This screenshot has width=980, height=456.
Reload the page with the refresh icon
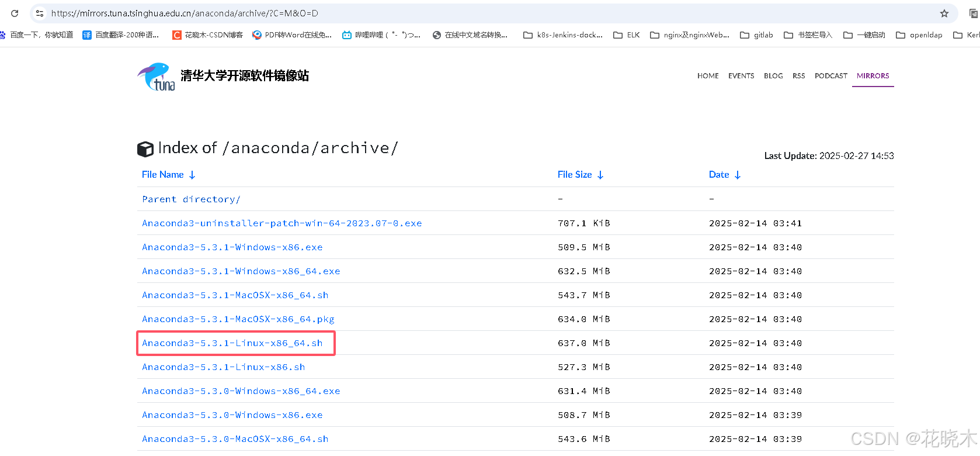[x=15, y=13]
